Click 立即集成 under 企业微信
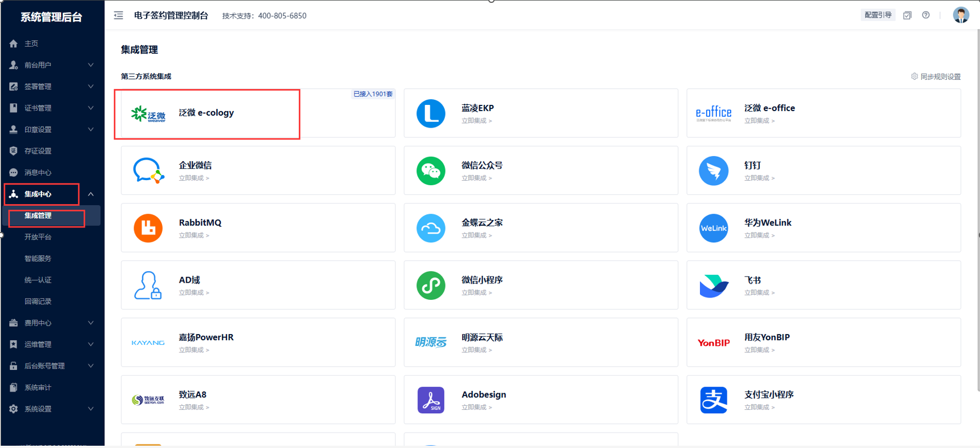The height and width of the screenshot is (448, 980). click(194, 178)
